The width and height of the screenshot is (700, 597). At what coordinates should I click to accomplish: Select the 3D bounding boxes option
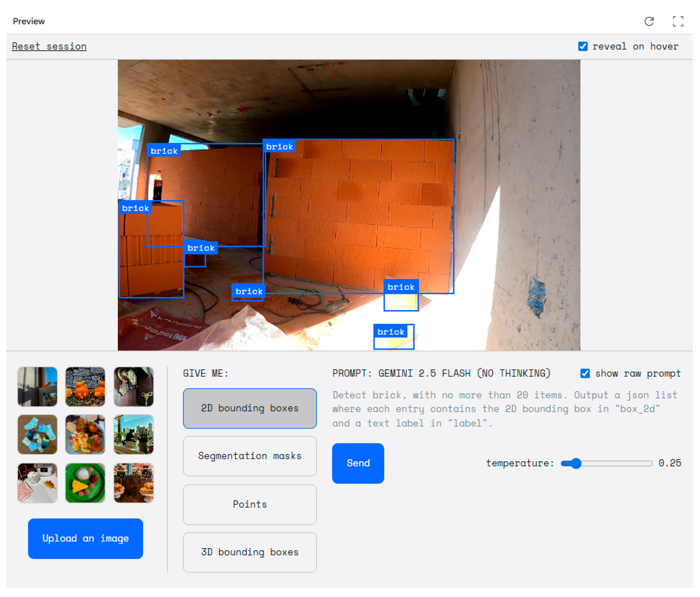click(250, 552)
